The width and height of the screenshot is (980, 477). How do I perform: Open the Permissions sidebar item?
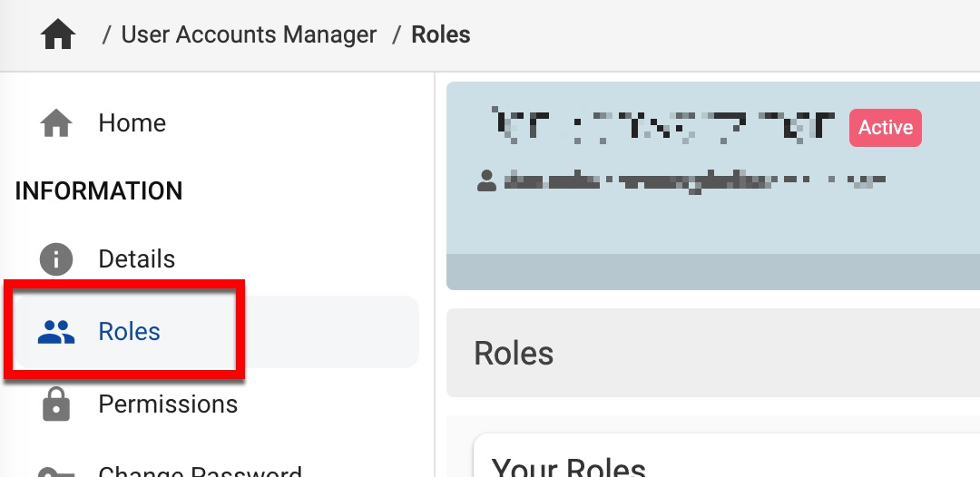(x=168, y=404)
